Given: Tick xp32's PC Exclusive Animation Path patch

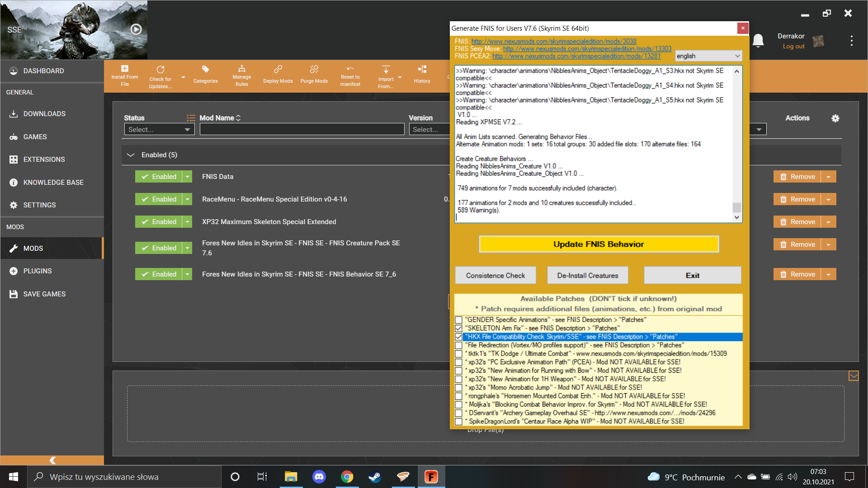Looking at the screenshot, I should coord(458,362).
